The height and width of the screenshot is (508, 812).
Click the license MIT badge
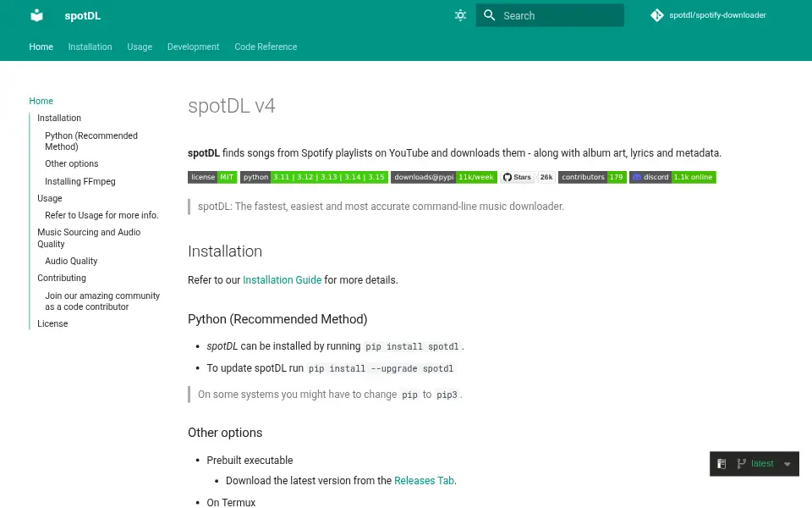[212, 177]
